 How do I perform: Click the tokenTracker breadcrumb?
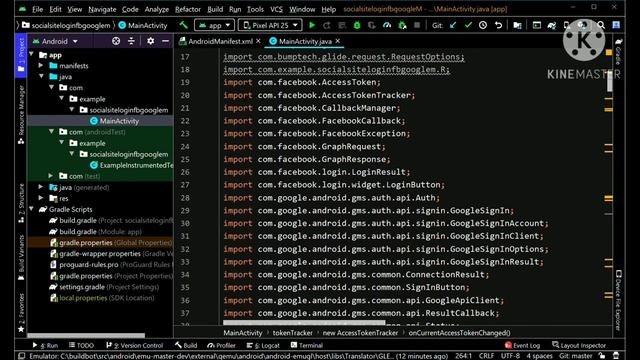pos(292,333)
